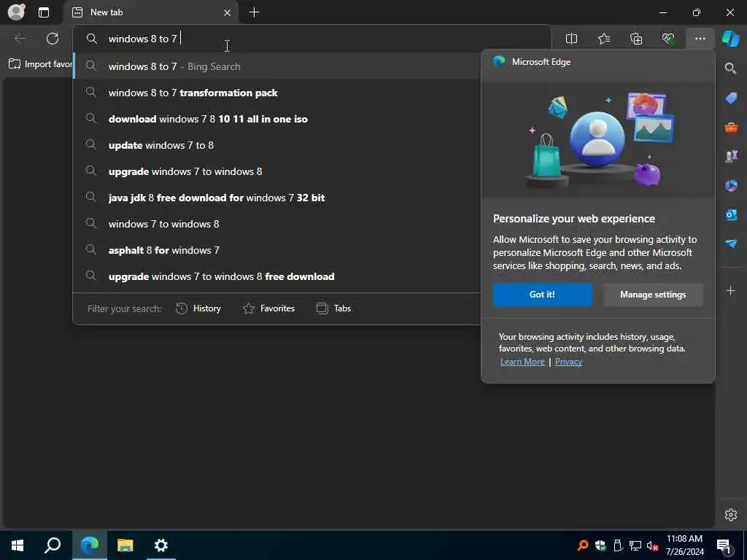Select 'java jdk 8 free download' suggestion
The width and height of the screenshot is (747, 560).
tap(276, 198)
